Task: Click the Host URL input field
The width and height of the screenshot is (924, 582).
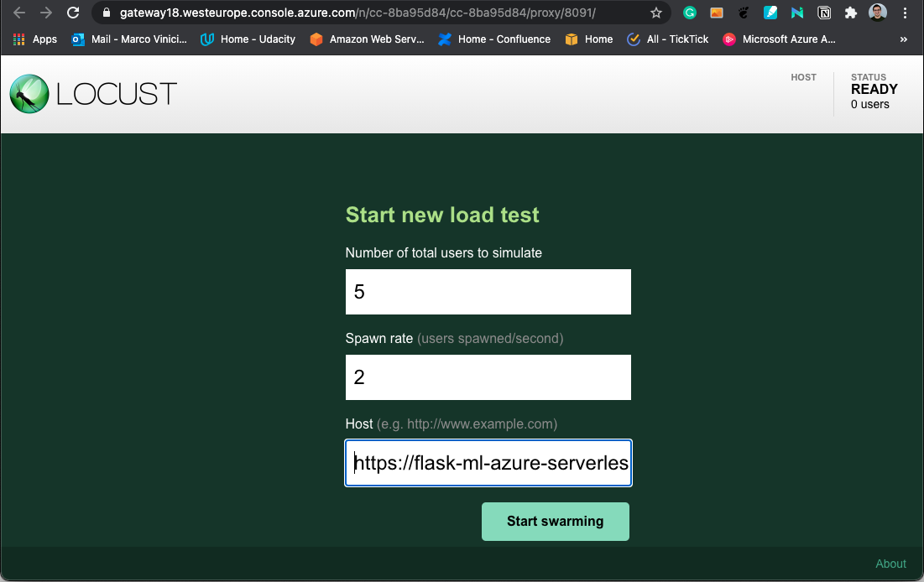Action: tap(488, 463)
